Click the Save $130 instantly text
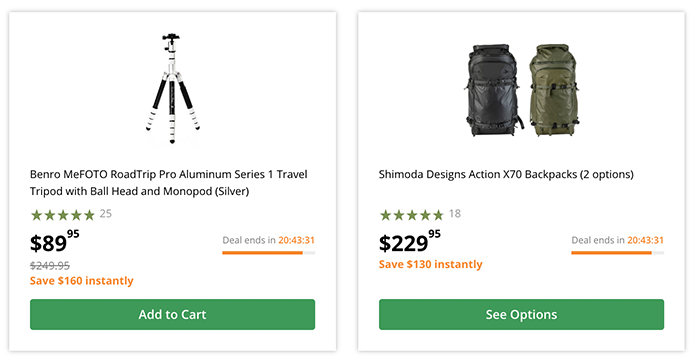700x360 pixels. [x=431, y=264]
